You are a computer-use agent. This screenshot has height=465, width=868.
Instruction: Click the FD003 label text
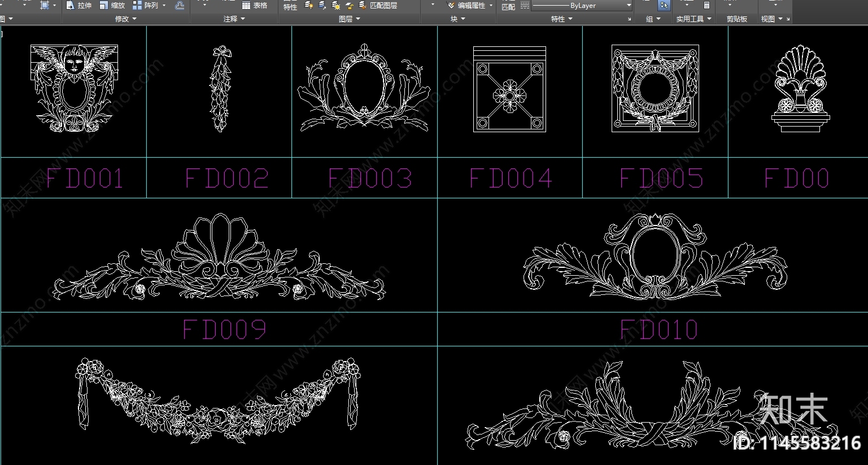(370, 179)
